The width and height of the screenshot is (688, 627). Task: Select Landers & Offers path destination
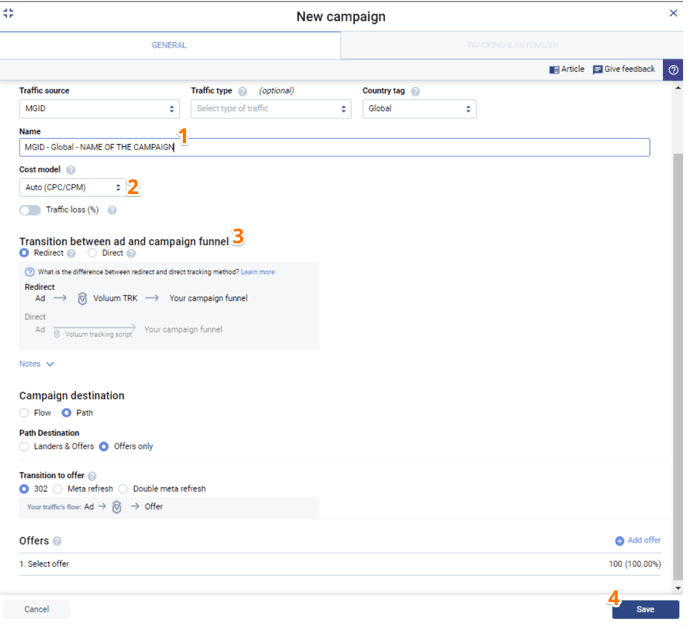[25, 446]
